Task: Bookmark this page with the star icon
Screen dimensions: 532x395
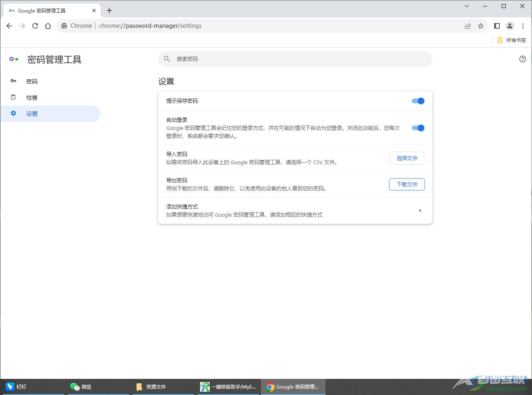Action: click(481, 26)
